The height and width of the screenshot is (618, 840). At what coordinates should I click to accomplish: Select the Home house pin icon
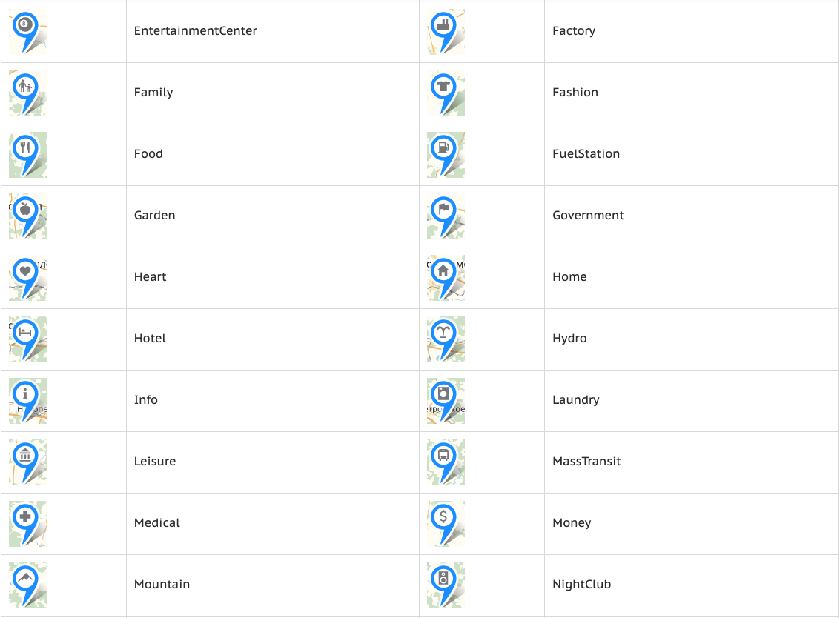[446, 278]
